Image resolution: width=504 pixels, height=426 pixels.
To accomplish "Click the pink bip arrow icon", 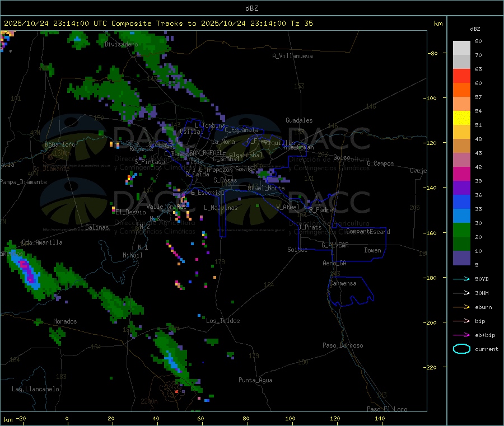I will click(x=461, y=321).
